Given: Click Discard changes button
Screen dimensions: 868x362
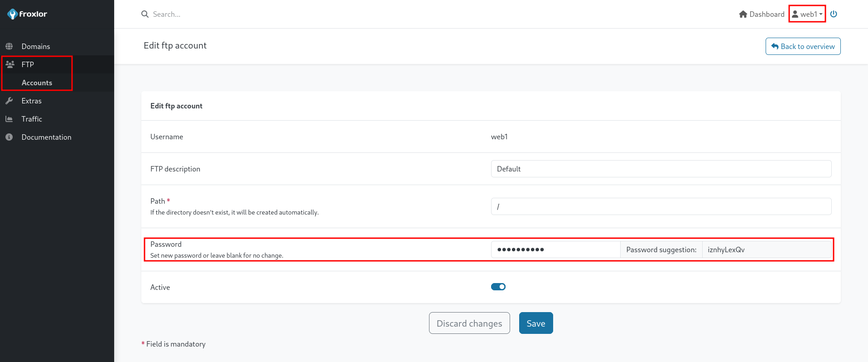Looking at the screenshot, I should pos(469,323).
